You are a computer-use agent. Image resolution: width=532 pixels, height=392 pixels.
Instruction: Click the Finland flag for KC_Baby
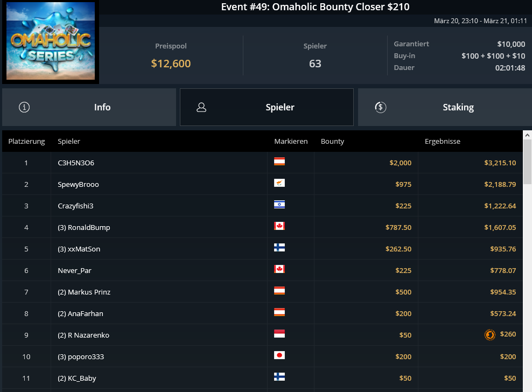point(279,377)
